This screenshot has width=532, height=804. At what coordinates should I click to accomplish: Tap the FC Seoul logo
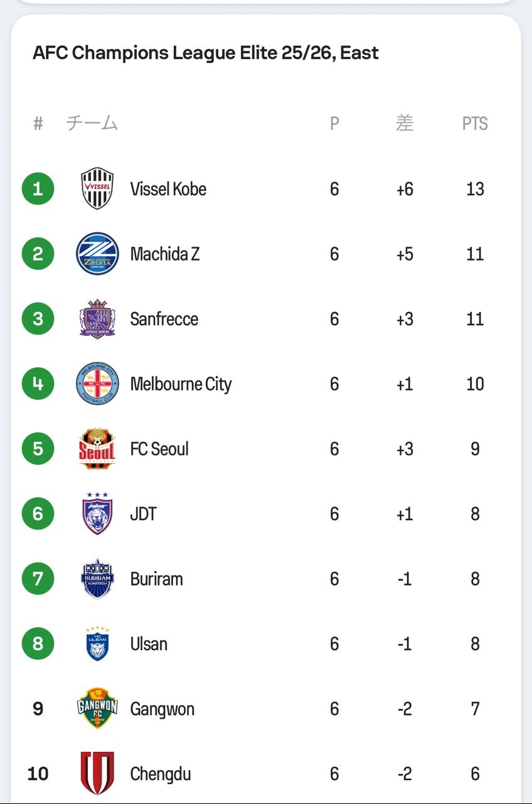click(x=97, y=449)
